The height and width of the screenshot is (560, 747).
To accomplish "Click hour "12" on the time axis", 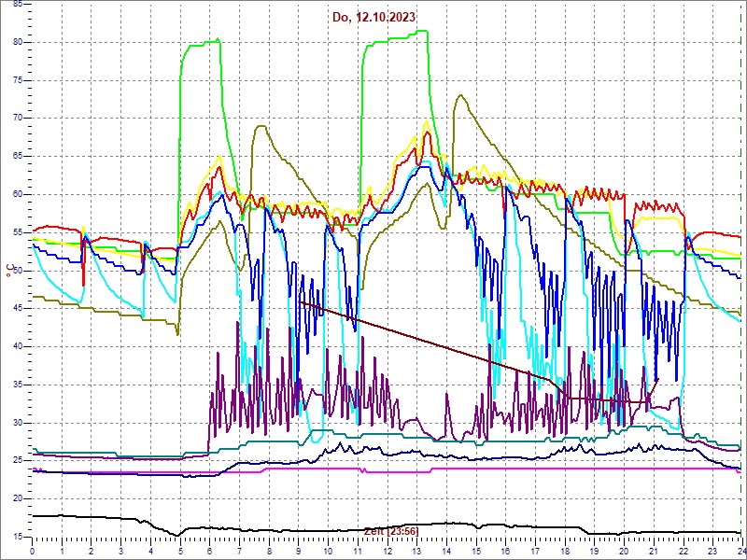I will click(387, 551).
